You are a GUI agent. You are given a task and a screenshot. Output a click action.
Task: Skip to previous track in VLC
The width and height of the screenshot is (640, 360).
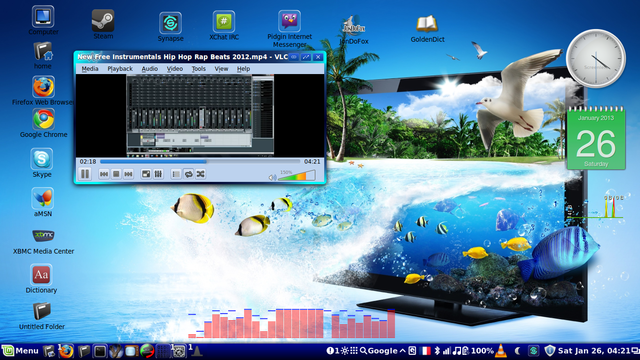(x=104, y=174)
